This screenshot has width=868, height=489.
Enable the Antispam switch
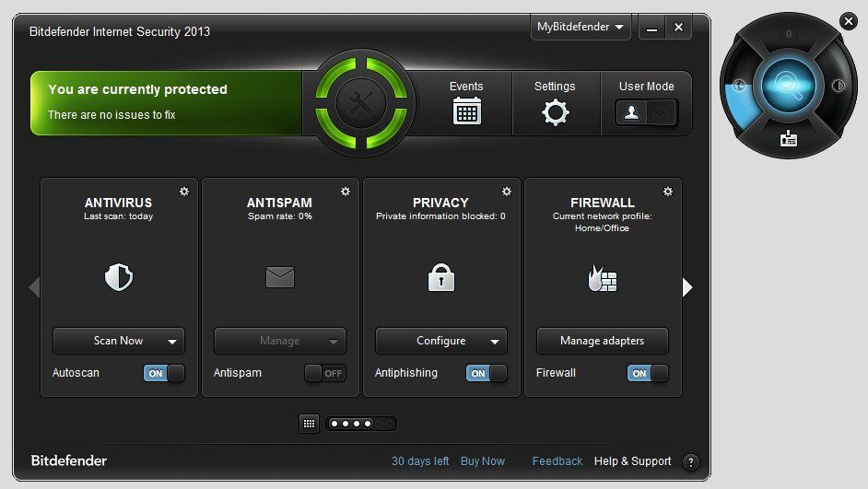(x=325, y=373)
